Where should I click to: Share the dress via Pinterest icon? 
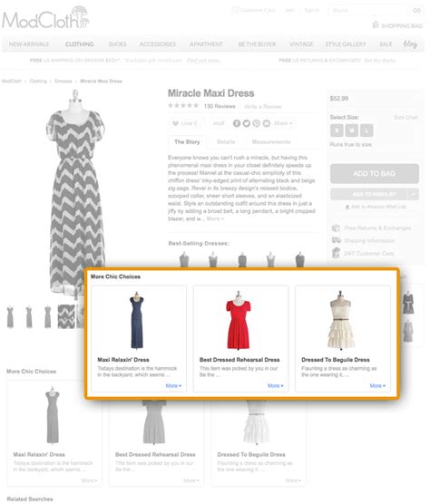click(x=257, y=123)
